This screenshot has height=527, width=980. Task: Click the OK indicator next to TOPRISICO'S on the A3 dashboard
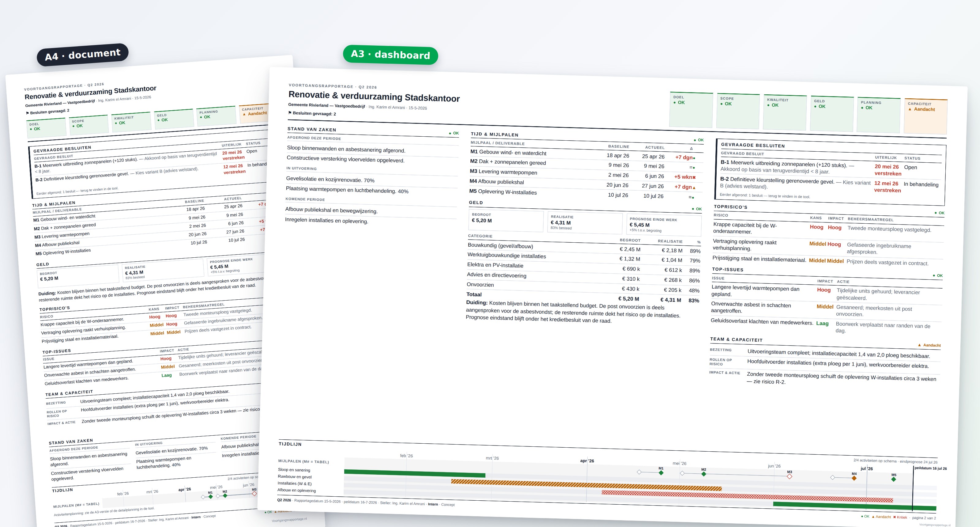tap(939, 213)
